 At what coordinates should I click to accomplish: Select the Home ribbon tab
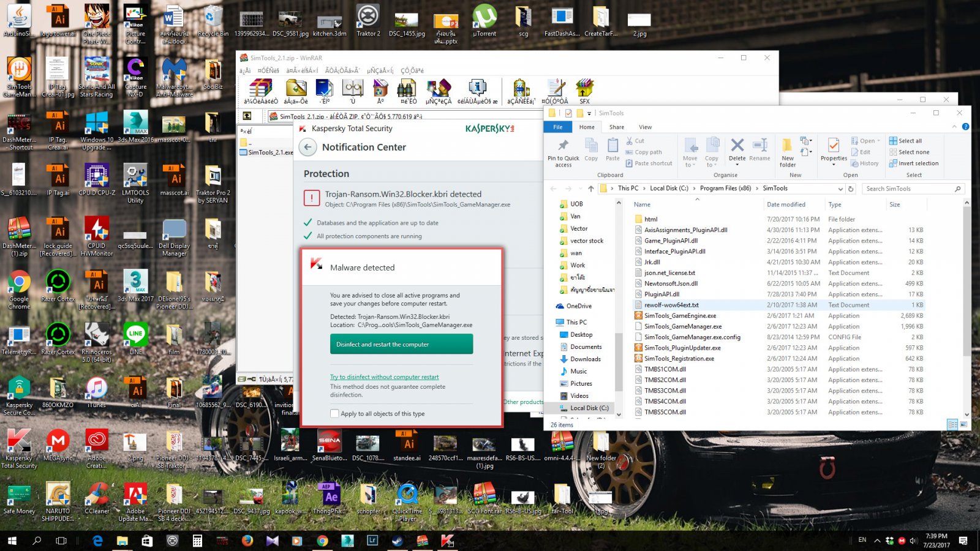pyautogui.click(x=587, y=127)
